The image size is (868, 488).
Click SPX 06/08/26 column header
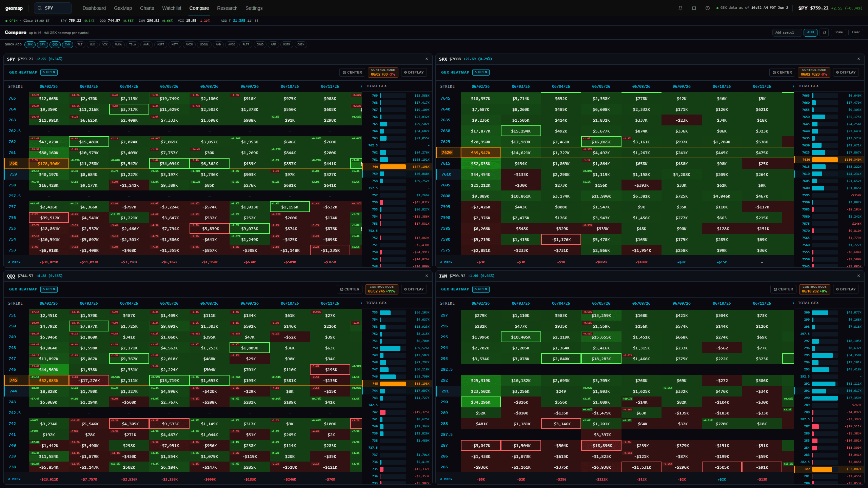[641, 86]
